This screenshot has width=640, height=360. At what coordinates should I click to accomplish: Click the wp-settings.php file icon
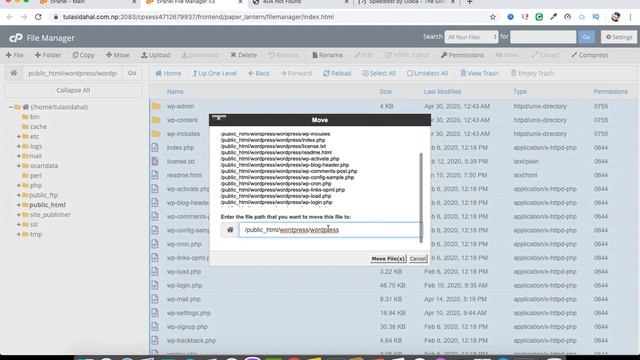[155, 313]
